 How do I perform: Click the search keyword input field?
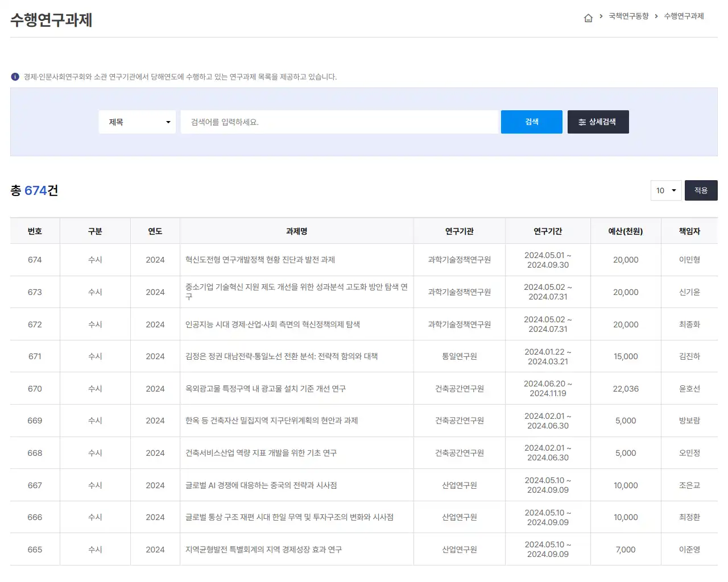click(x=340, y=122)
